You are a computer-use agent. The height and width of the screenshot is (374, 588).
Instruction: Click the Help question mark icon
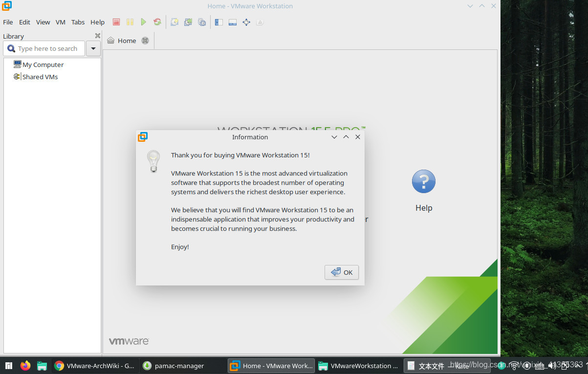(x=424, y=181)
